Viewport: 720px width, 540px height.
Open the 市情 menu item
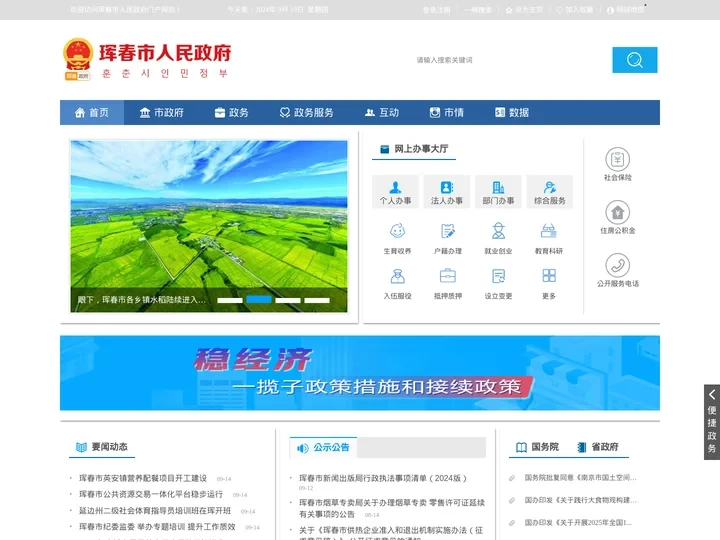click(x=446, y=112)
